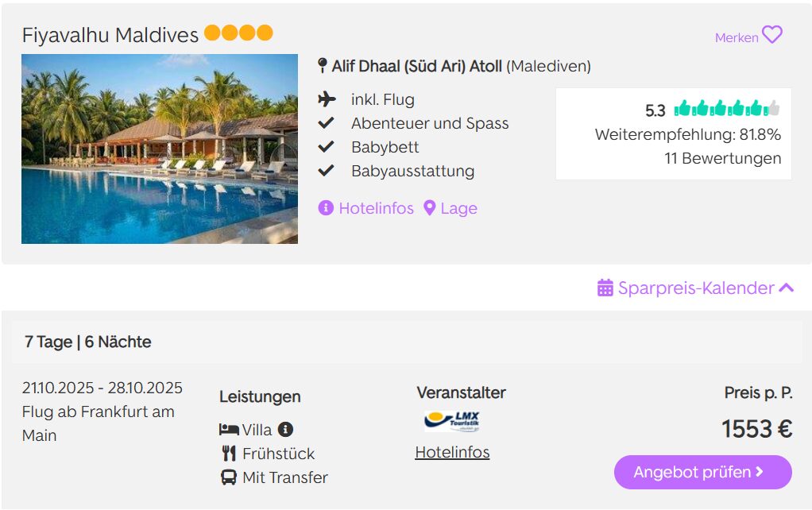Collapse the Sparpreis-Kalender chevron

[x=787, y=288]
